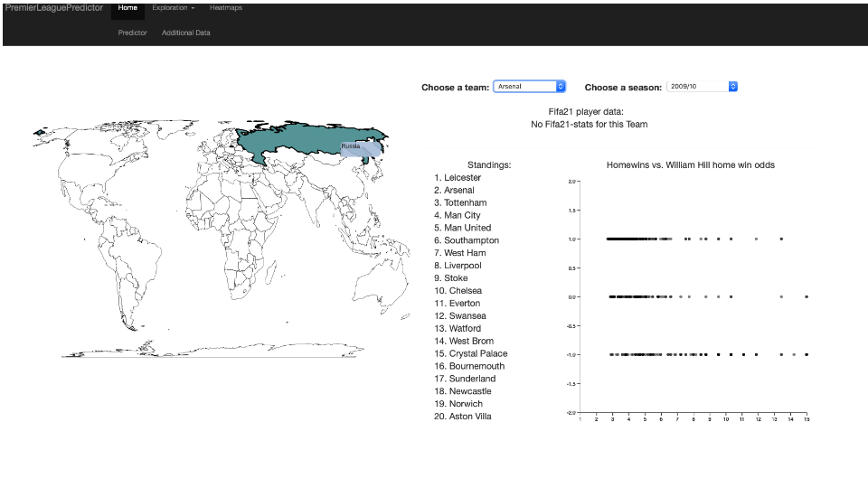This screenshot has width=868, height=488.
Task: Select '2. Arsenal' in standings
Action: (454, 191)
